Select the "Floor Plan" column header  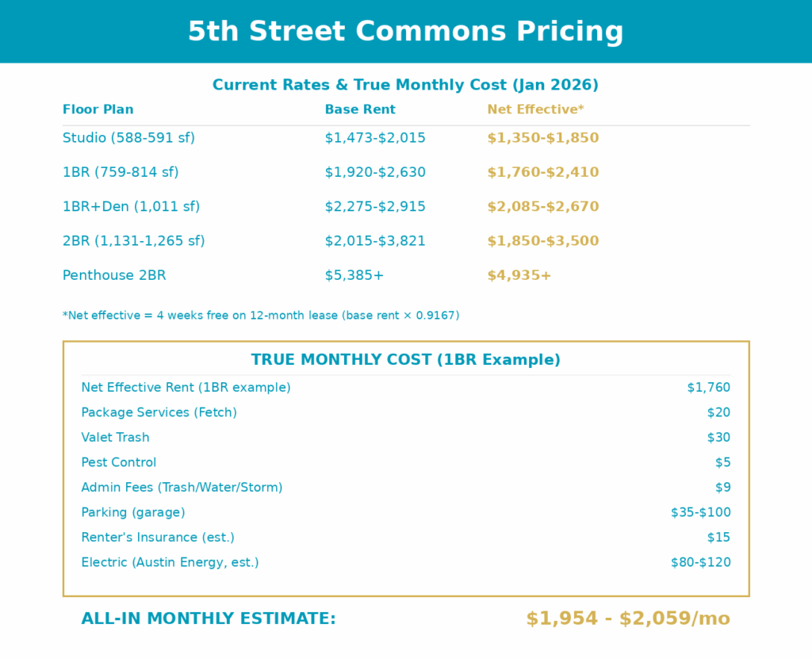(x=98, y=109)
